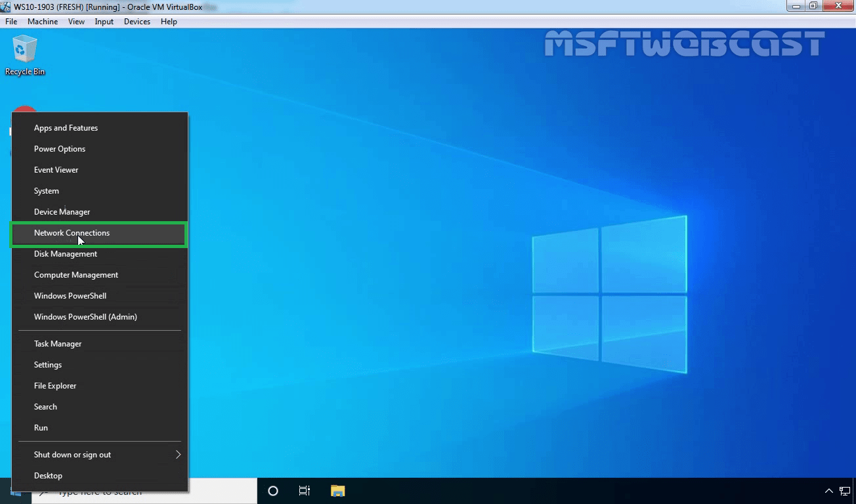Click Search in the context menu
This screenshot has height=504, width=856.
[100, 407]
